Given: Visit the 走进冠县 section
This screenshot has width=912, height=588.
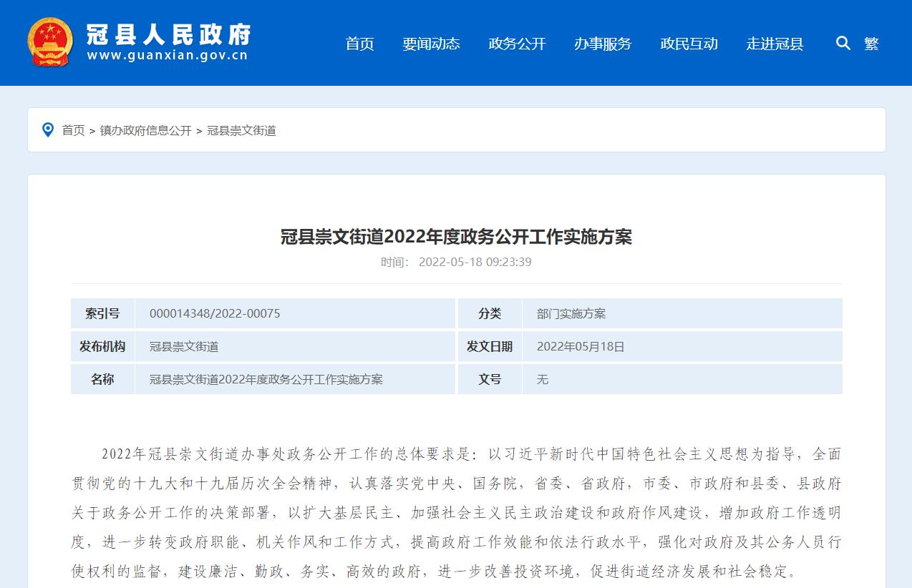Looking at the screenshot, I should click(x=775, y=44).
